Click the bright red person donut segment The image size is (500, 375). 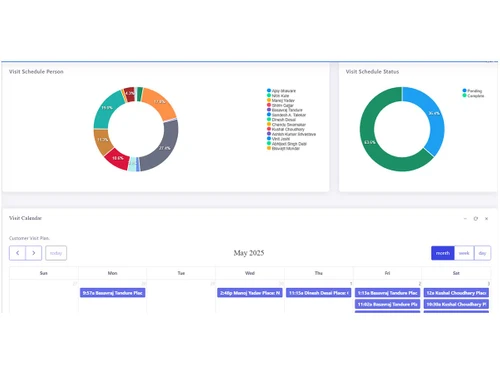tap(118, 158)
